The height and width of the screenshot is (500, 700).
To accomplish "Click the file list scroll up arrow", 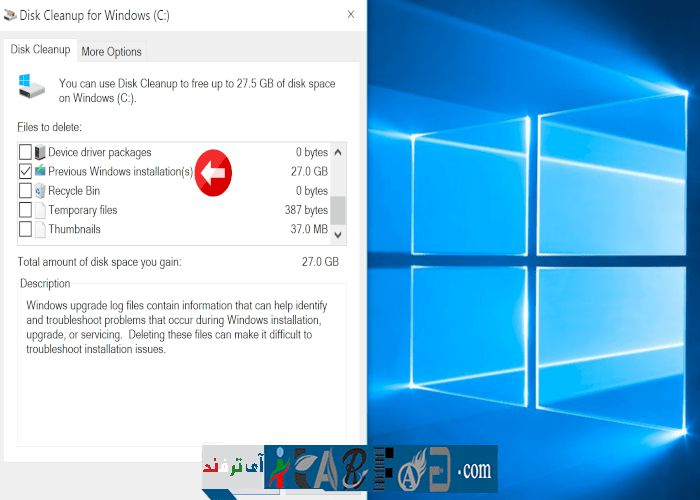I will coord(338,152).
